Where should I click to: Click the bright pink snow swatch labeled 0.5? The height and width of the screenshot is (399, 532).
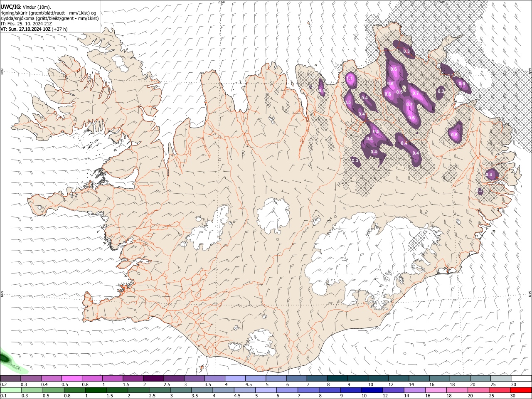tap(71, 378)
